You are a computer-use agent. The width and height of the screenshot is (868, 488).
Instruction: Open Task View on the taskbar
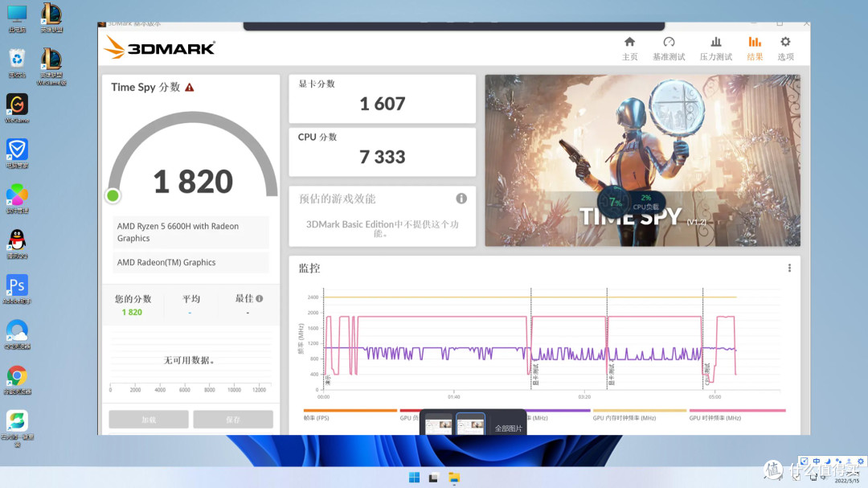point(433,478)
